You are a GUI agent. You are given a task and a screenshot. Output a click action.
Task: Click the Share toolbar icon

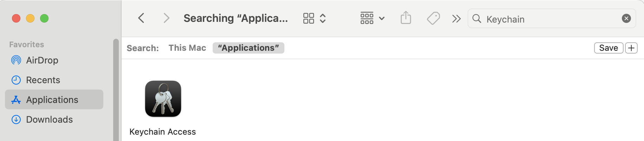pos(406,18)
